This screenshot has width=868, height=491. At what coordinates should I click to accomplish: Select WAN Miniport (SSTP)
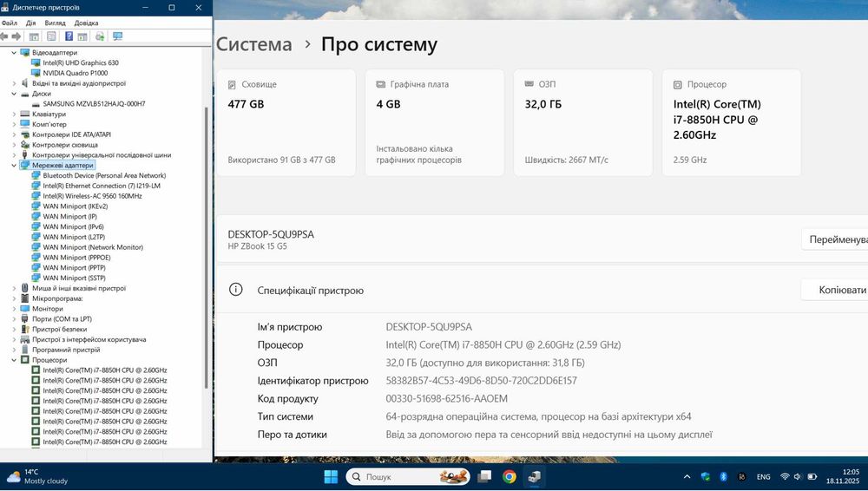pos(74,278)
